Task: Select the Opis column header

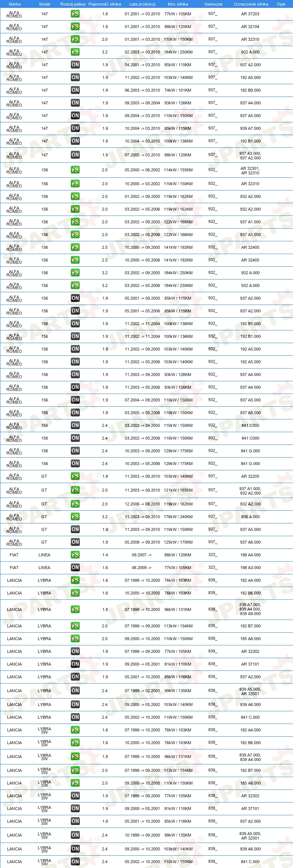Action: tap(281, 4)
